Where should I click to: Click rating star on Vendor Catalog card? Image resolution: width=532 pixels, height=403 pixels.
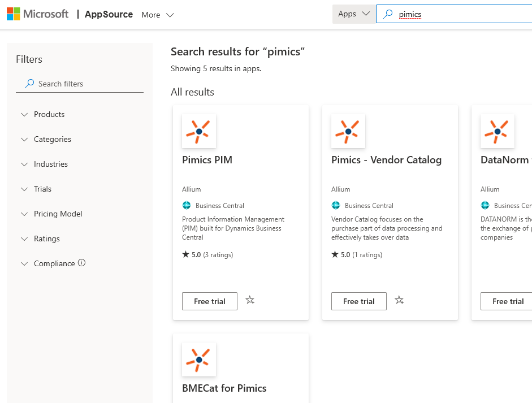[x=335, y=254]
